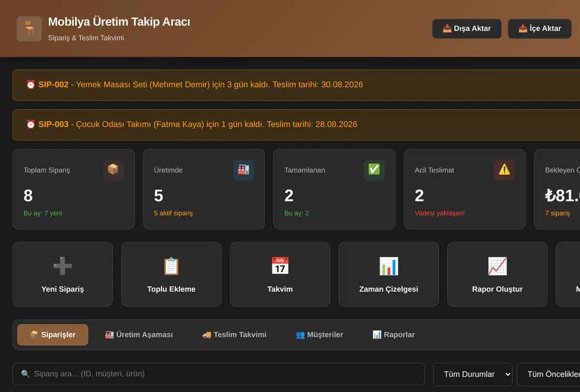580x392 pixels.
Task: Click the Sipariş & Teslim Takvimi subtitle
Action: [x=86, y=38]
